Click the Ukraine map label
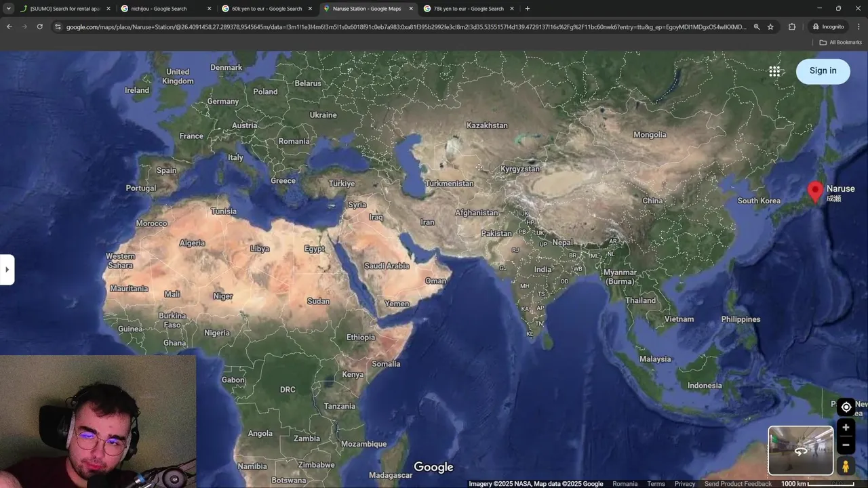This screenshot has width=868, height=488. point(323,115)
